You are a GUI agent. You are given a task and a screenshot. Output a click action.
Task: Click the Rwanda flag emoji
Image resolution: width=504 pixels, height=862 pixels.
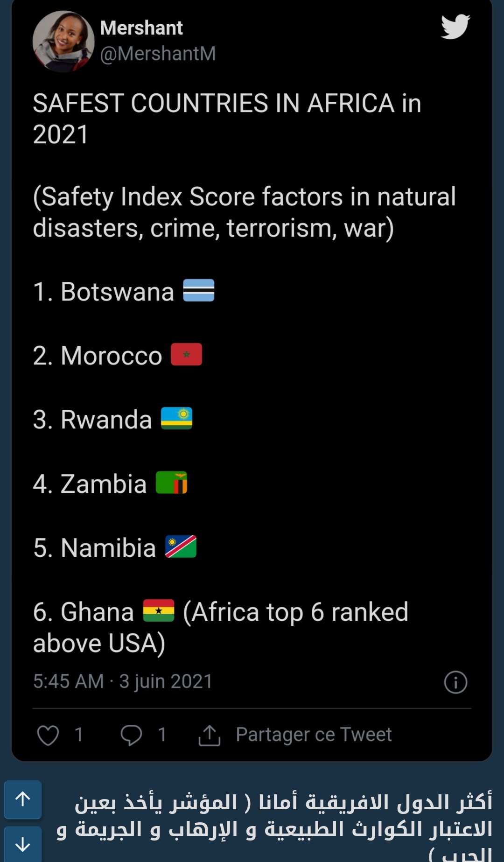pos(176,418)
